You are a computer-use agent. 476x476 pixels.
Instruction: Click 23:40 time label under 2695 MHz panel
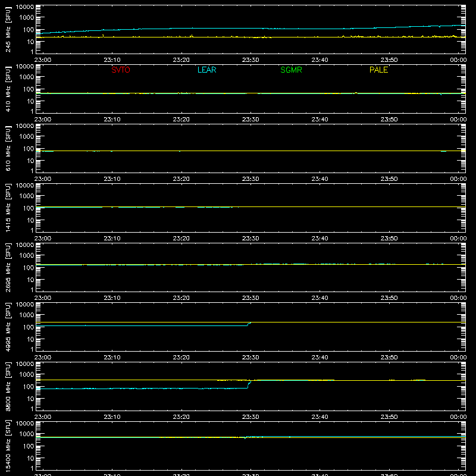click(x=320, y=298)
